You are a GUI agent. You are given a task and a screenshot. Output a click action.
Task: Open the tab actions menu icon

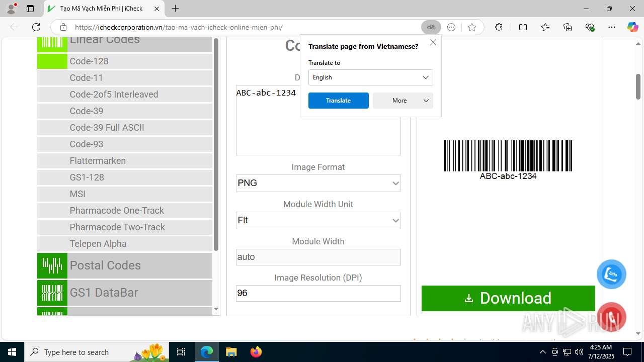tap(30, 9)
